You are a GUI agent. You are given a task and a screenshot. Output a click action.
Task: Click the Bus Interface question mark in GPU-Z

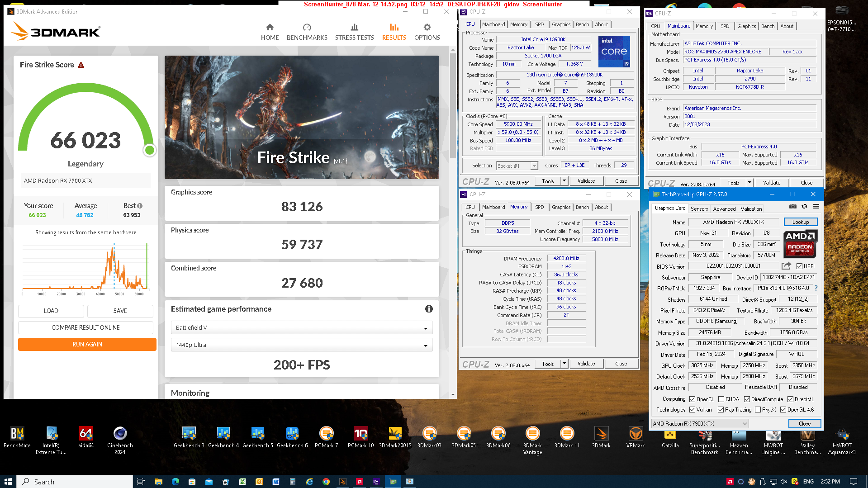tap(816, 288)
